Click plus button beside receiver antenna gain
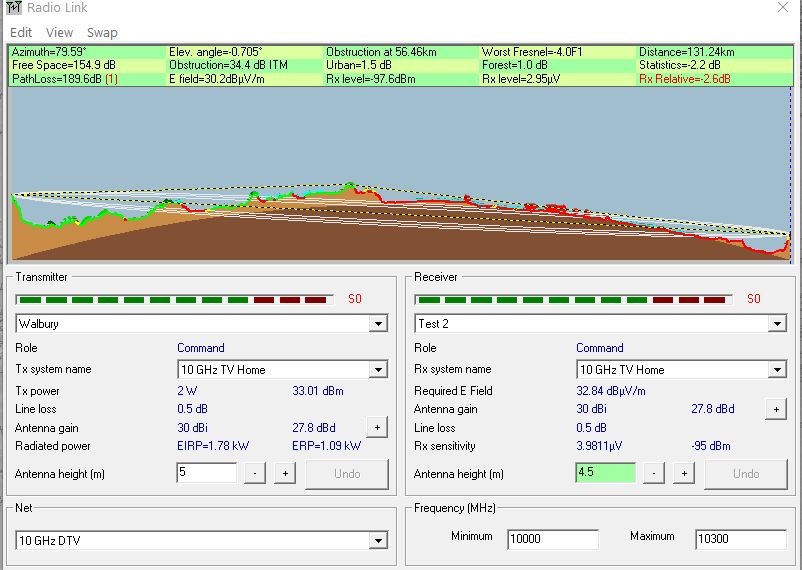 click(x=775, y=409)
